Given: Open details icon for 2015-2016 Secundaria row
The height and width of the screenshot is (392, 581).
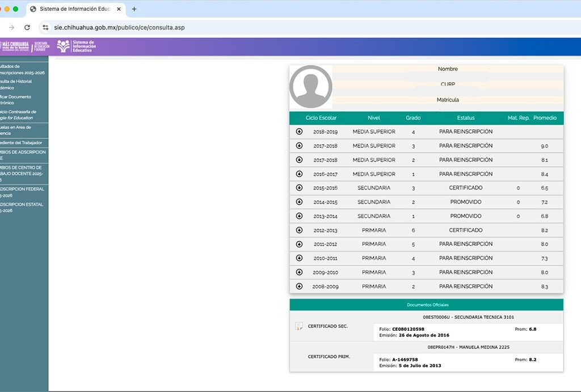Looking at the screenshot, I should click(299, 188).
